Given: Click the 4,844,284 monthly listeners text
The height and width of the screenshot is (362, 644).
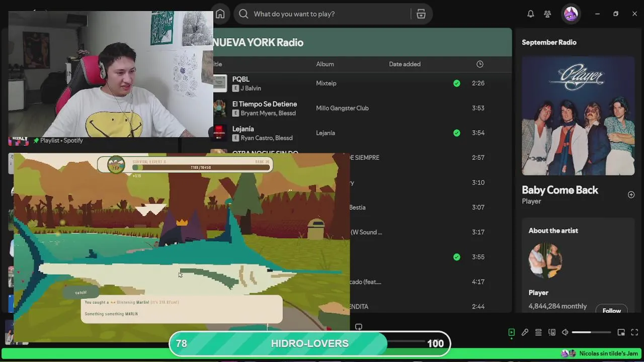Looking at the screenshot, I should click(x=557, y=306).
